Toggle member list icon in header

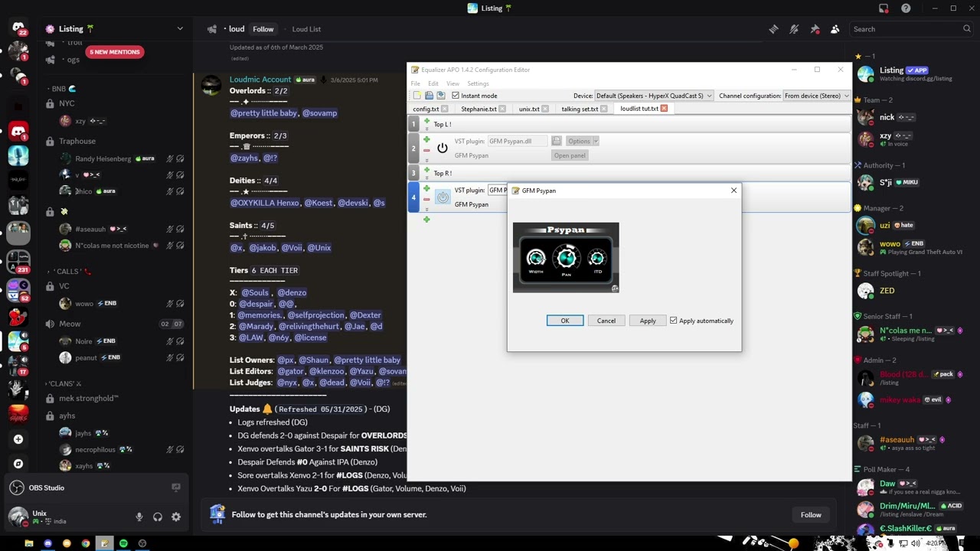coord(835,29)
